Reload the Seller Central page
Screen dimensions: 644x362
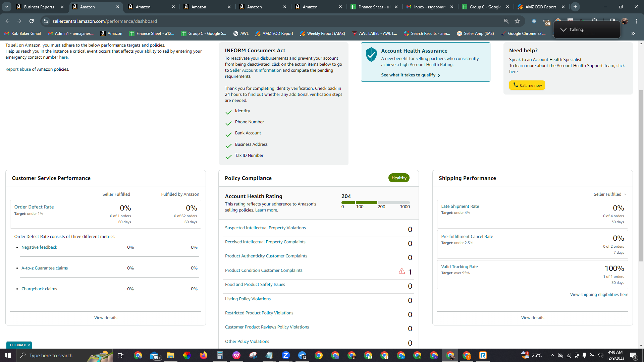pos(32,21)
